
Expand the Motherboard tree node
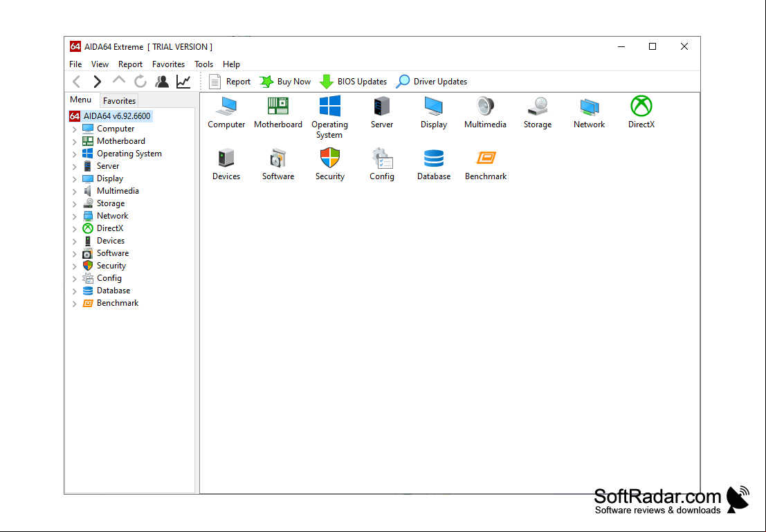[74, 142]
